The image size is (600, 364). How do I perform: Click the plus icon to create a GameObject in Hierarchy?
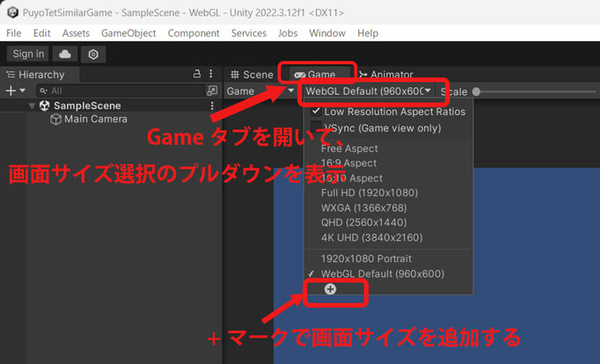click(11, 91)
